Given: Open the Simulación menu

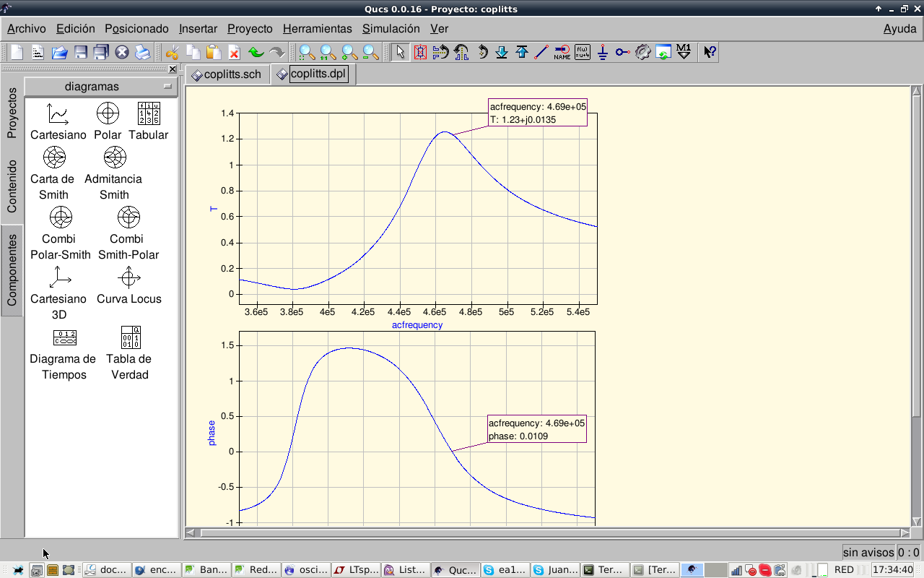Looking at the screenshot, I should (x=391, y=29).
